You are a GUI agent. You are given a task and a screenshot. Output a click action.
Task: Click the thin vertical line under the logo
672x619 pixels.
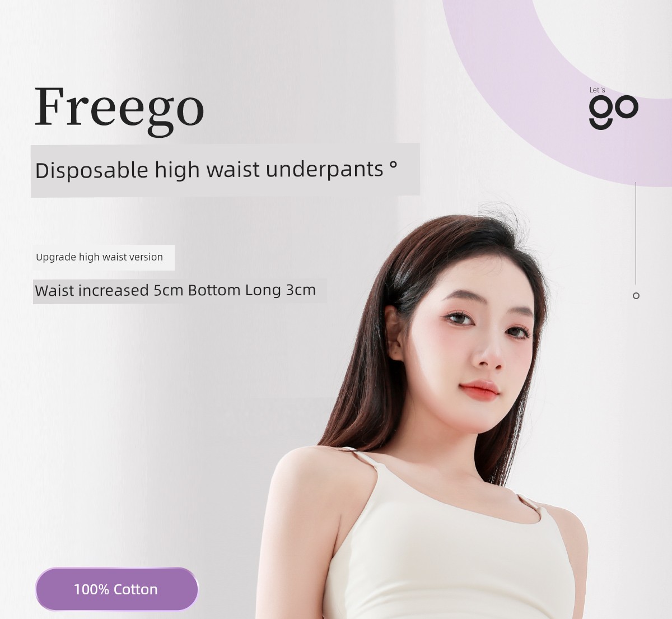click(x=636, y=233)
